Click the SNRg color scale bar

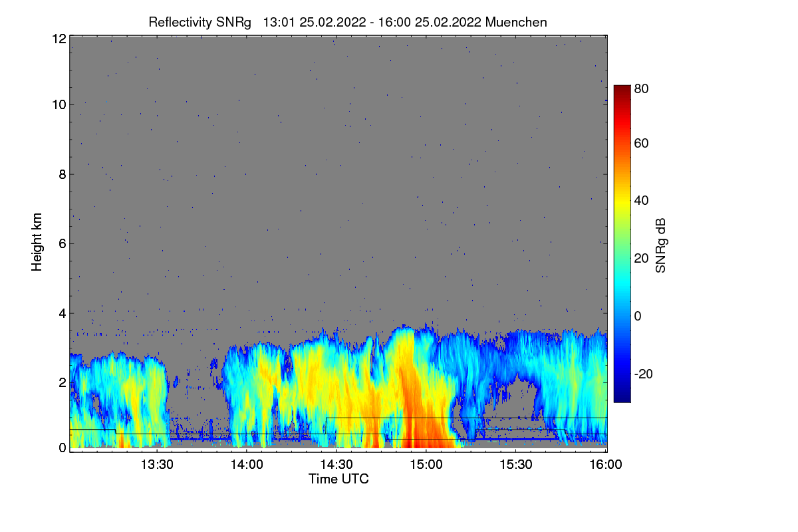[622, 243]
